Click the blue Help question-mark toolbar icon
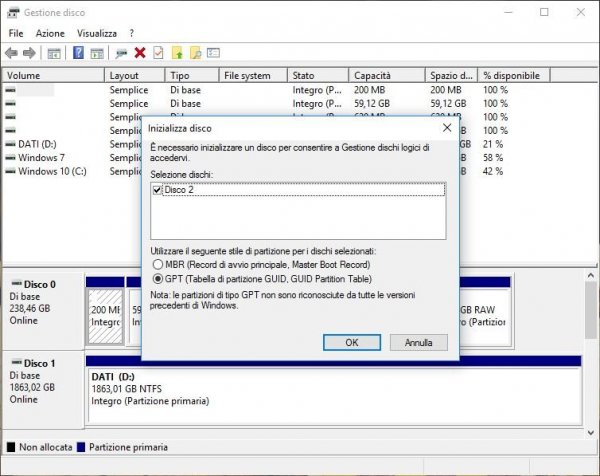This screenshot has height=476, width=600. 77,53
